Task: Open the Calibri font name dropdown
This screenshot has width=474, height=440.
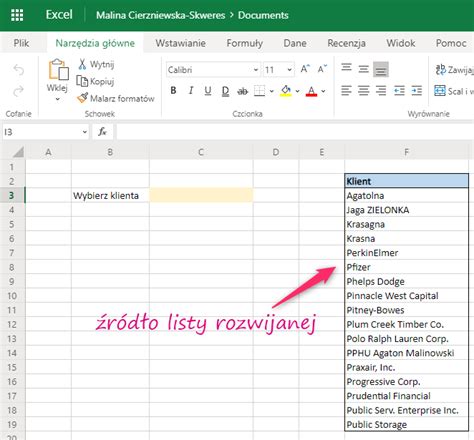Action: pos(256,70)
